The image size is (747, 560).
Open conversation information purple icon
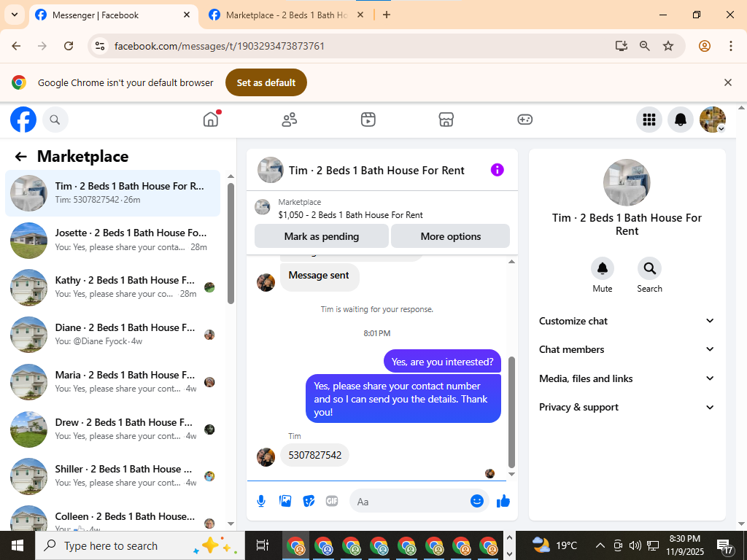(497, 170)
